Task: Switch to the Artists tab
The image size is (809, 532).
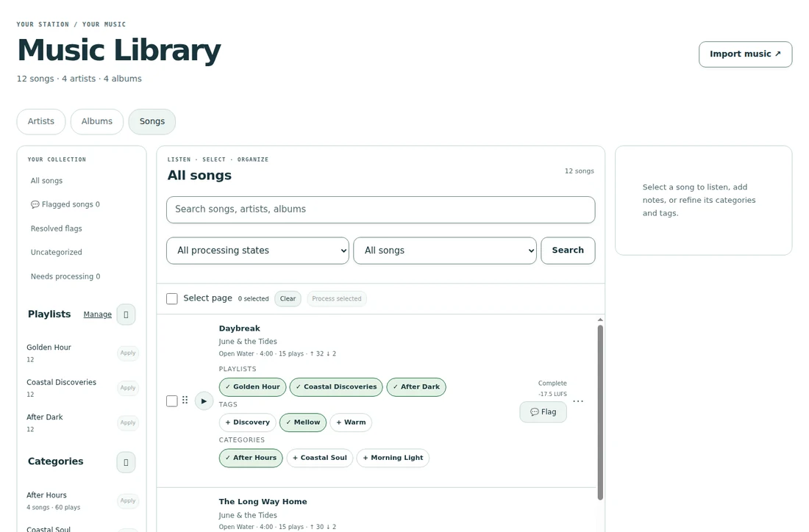Action: [40, 122]
